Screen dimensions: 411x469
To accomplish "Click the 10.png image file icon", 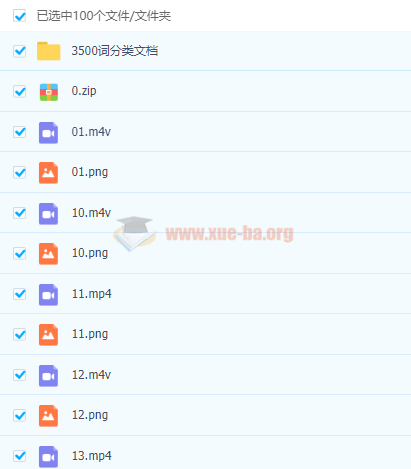I will coord(49,254).
